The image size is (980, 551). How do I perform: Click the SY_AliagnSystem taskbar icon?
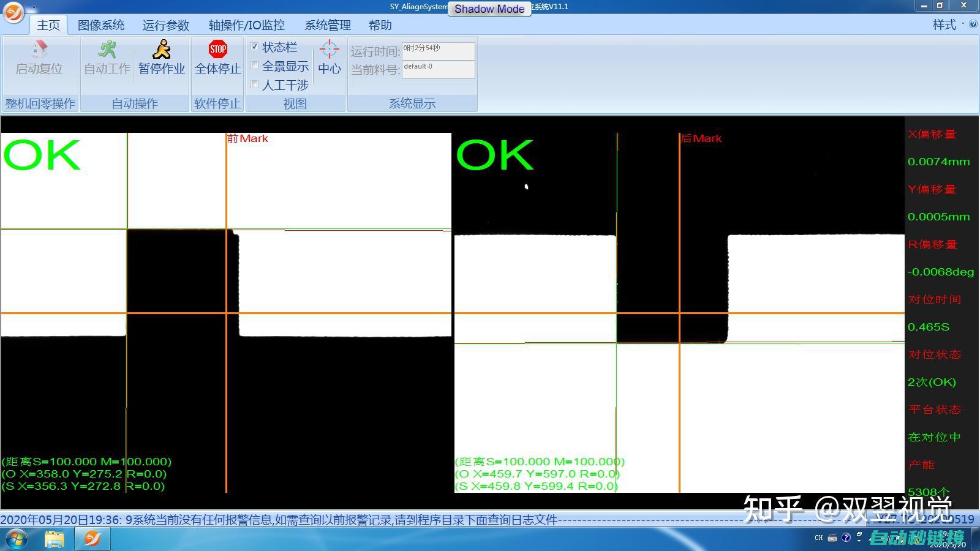point(92,539)
